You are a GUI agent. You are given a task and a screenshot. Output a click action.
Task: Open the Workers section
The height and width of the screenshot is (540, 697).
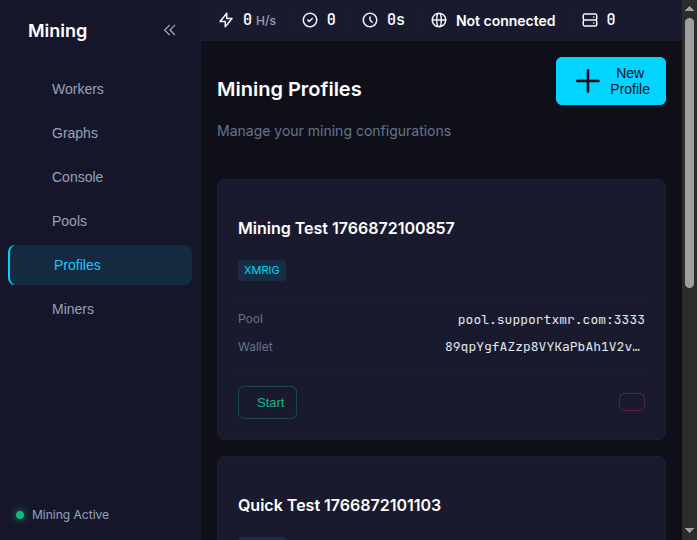(78, 89)
